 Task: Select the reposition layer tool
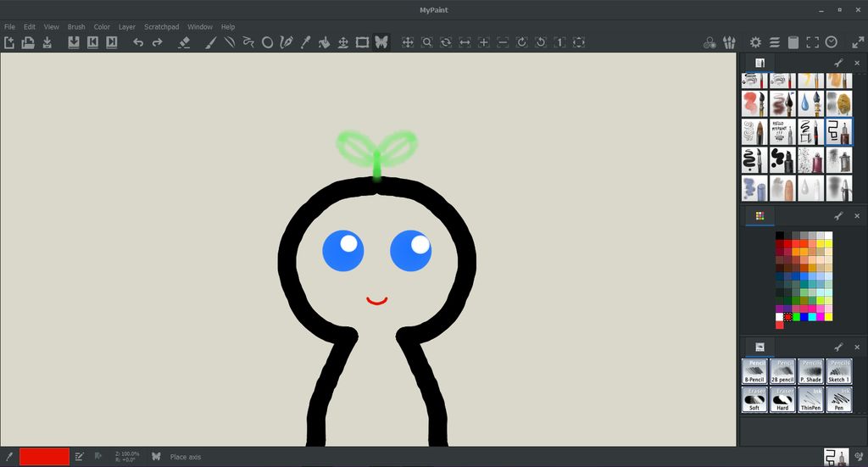click(343, 42)
